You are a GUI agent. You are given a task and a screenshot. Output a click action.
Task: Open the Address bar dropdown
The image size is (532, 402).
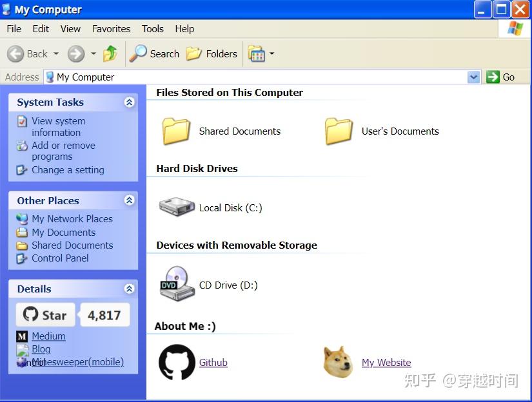475,77
